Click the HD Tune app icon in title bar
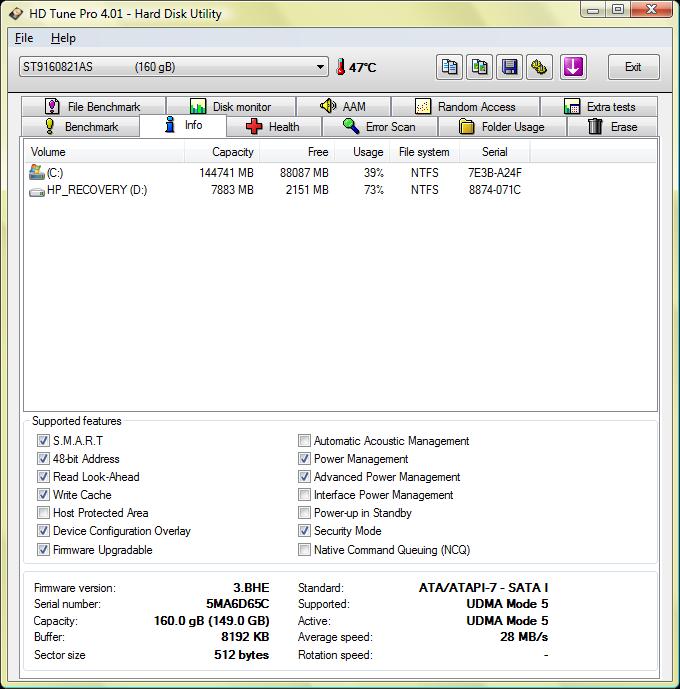 tap(16, 14)
